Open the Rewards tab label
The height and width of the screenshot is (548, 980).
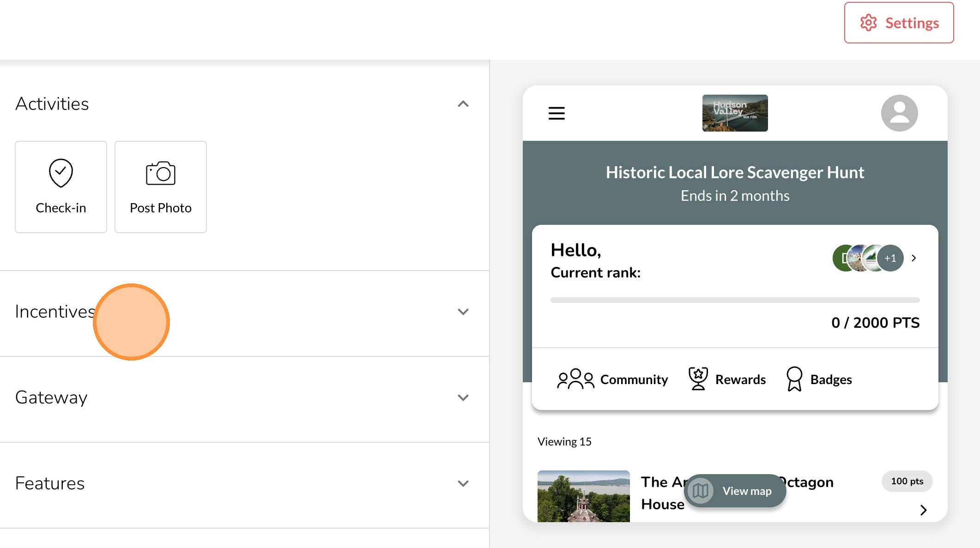[x=740, y=379]
